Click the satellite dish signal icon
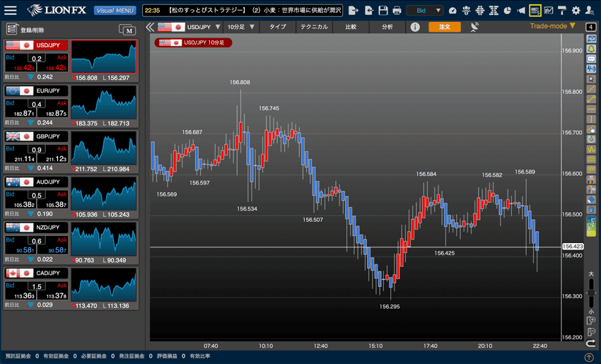601x364 pixels. pos(474,27)
